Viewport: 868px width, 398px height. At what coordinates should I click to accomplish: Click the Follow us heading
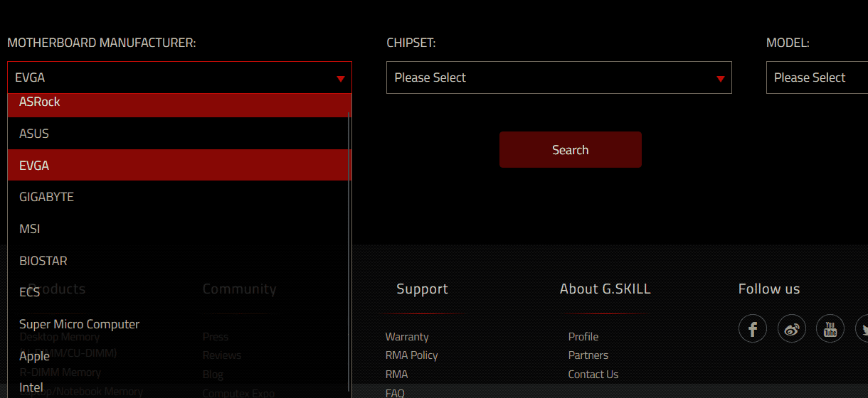tap(769, 289)
